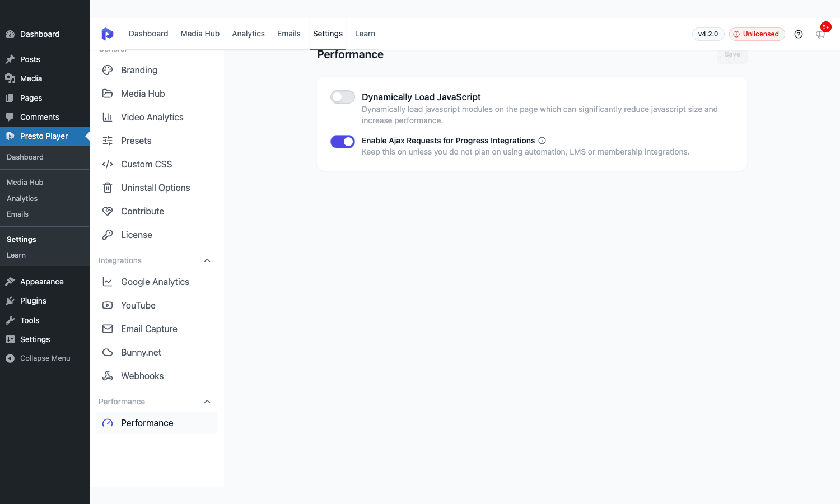Click the Webhooks icon in sidebar
Image resolution: width=840 pixels, height=504 pixels.
pos(108,376)
